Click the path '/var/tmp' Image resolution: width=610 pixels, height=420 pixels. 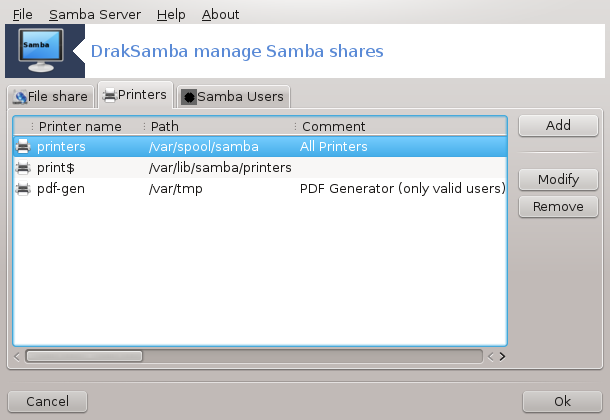pyautogui.click(x=175, y=189)
